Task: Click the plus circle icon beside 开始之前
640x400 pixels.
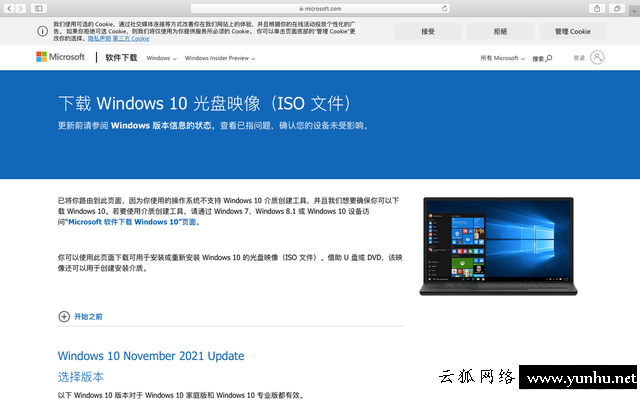Action: pyautogui.click(x=64, y=316)
